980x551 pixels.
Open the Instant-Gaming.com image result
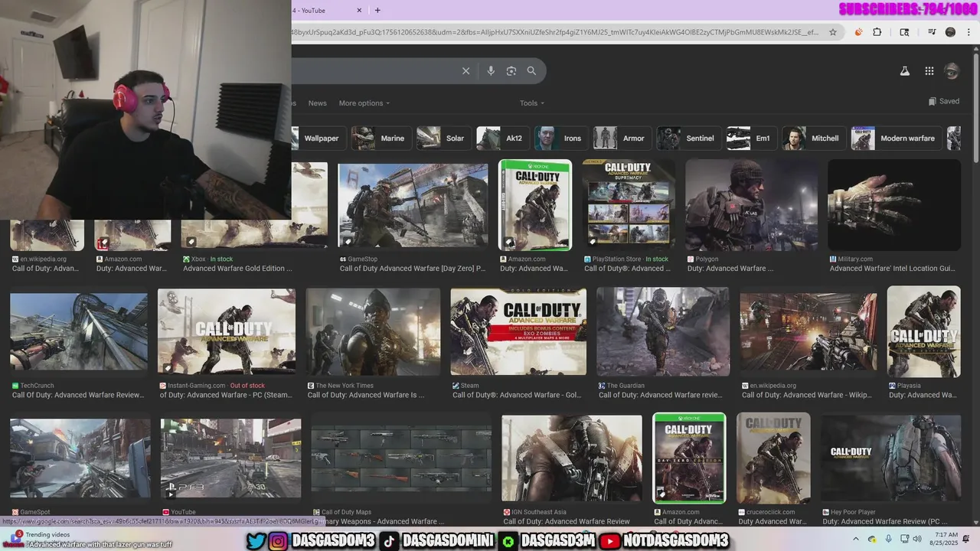(x=227, y=331)
